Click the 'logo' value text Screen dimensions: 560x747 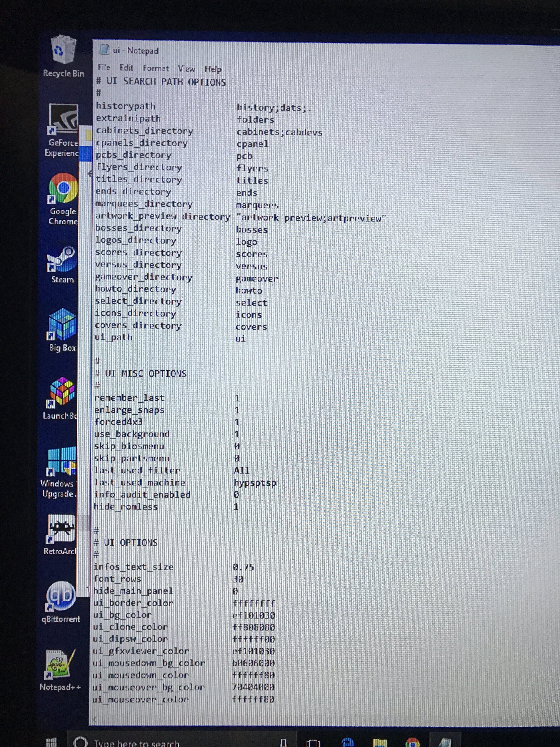coord(246,242)
